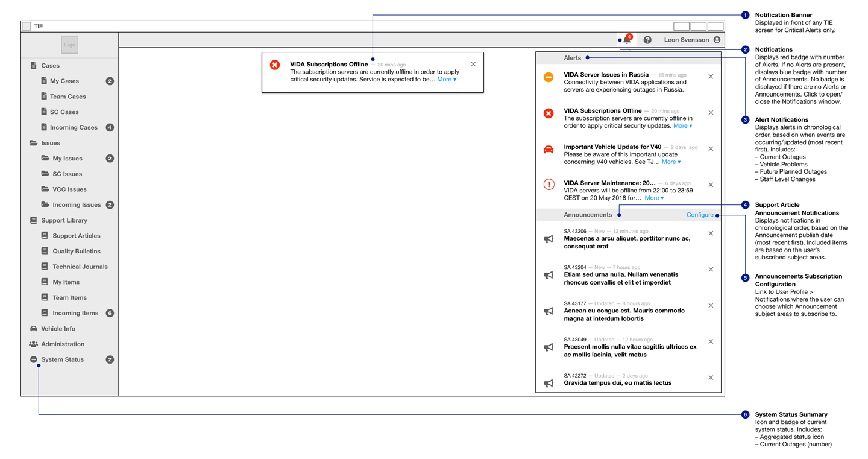Open Team Items in sidebar
Screen dimensions: 868x459
pos(69,297)
